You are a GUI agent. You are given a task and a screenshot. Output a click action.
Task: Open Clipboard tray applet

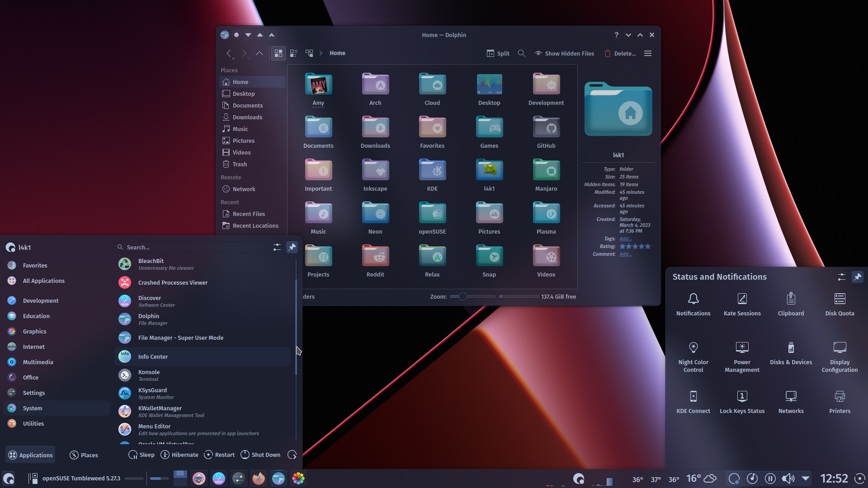pos(791,304)
